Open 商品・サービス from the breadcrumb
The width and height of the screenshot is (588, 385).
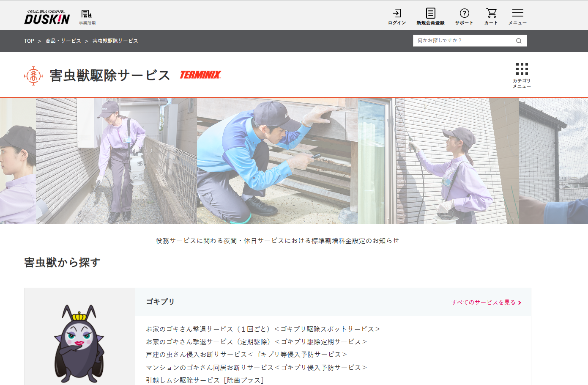(63, 41)
